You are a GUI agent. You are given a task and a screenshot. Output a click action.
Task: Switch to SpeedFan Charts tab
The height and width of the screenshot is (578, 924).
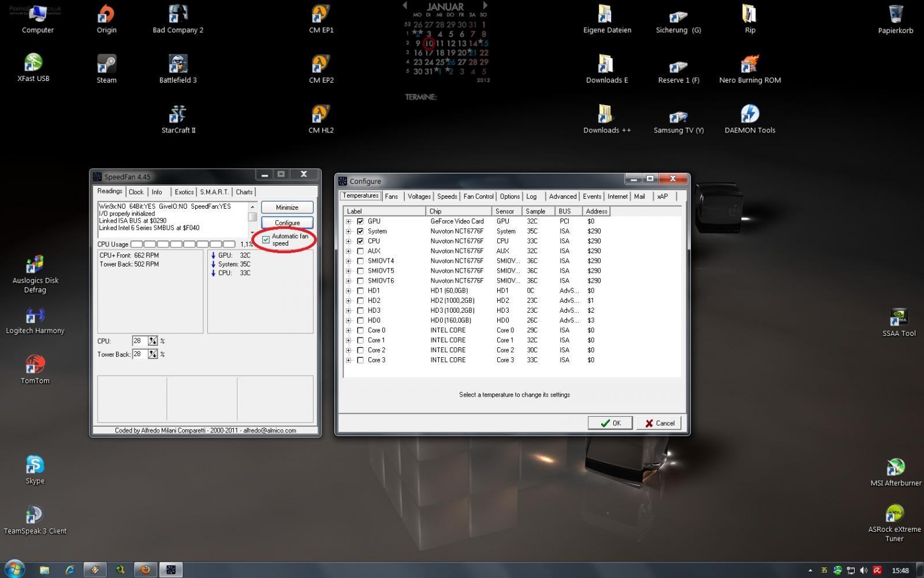click(x=244, y=192)
